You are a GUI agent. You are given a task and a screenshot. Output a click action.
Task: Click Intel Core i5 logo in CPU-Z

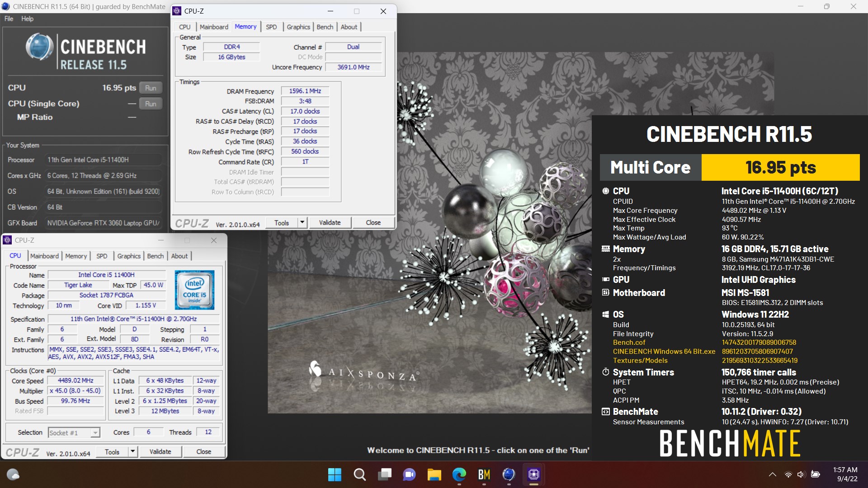click(x=195, y=290)
